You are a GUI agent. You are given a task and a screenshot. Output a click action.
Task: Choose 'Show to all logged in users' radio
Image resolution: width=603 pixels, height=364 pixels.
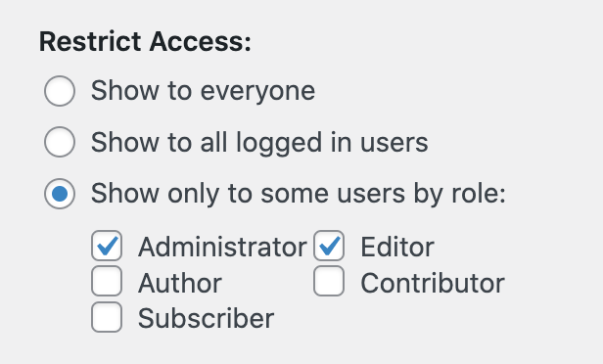coord(60,142)
